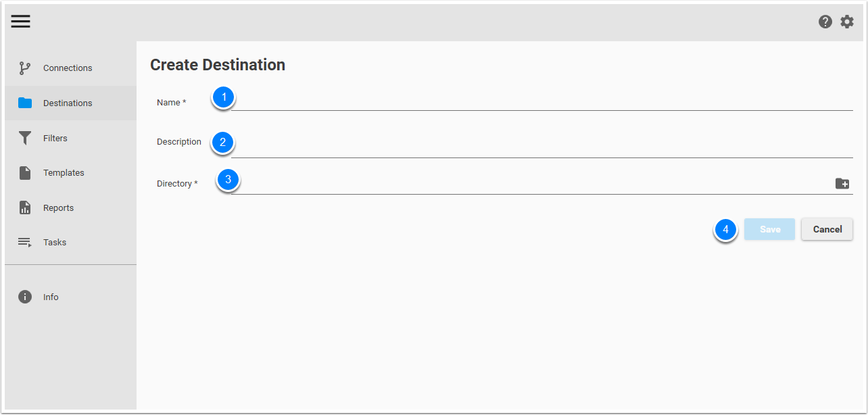Select Filters in the sidebar
Viewport: 868px width, 415px height.
[x=55, y=138]
